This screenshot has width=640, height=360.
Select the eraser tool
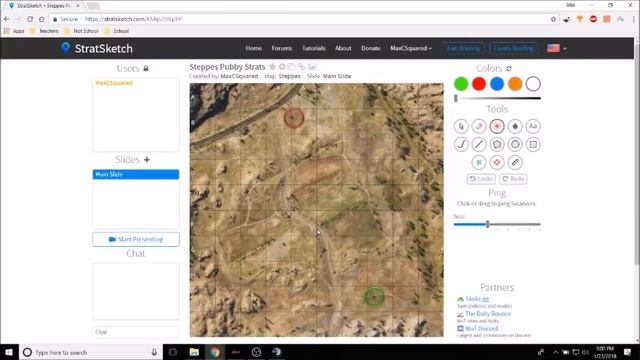coord(479,126)
